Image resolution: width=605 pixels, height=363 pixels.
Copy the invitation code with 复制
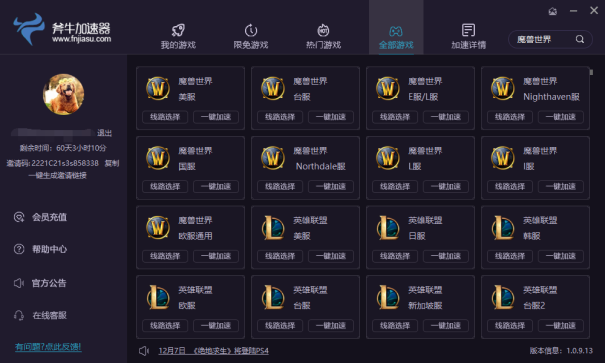point(112,163)
